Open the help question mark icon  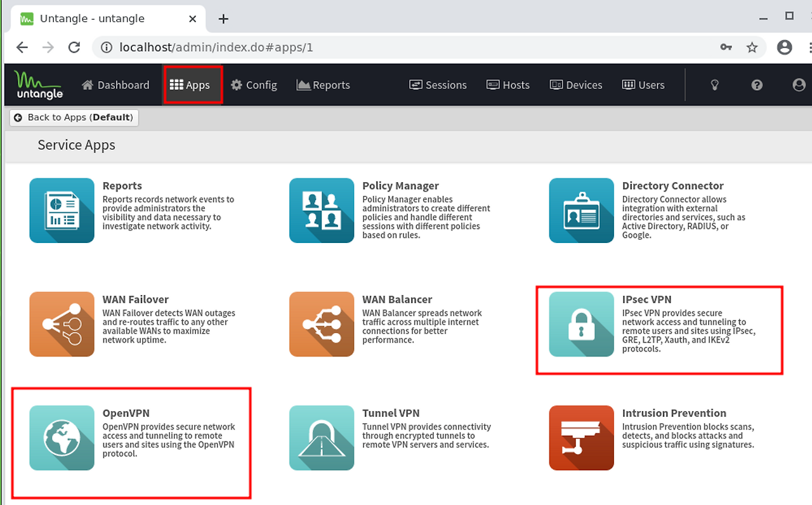click(x=757, y=85)
